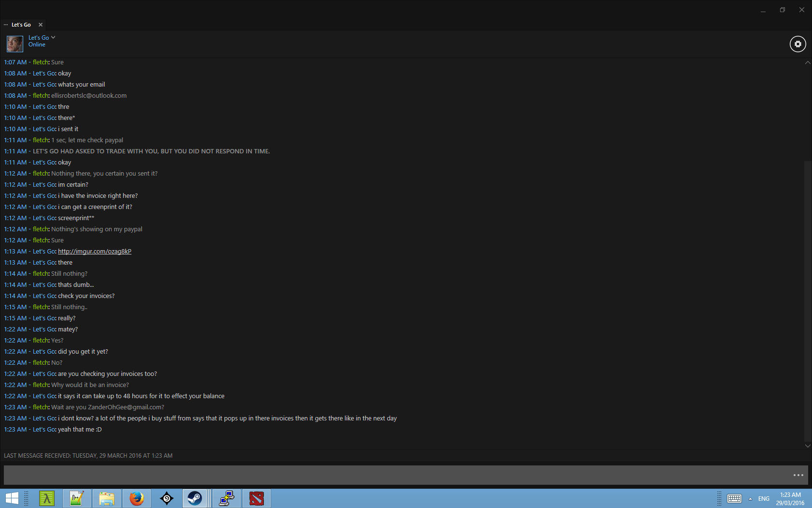Click the ENG language indicator
812x508 pixels.
click(x=764, y=498)
